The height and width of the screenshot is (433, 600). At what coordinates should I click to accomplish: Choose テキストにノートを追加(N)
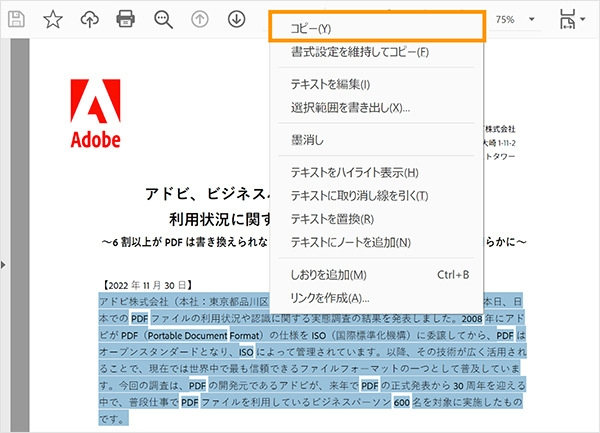(x=377, y=243)
